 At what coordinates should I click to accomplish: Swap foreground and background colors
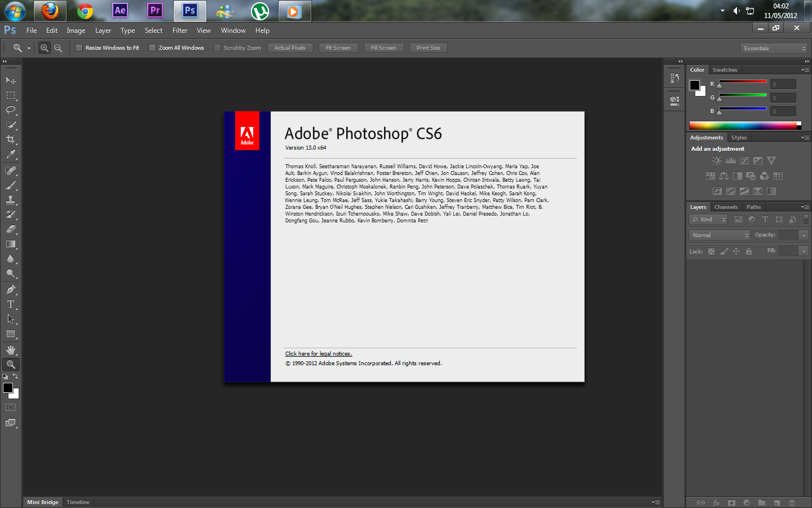pyautogui.click(x=15, y=376)
